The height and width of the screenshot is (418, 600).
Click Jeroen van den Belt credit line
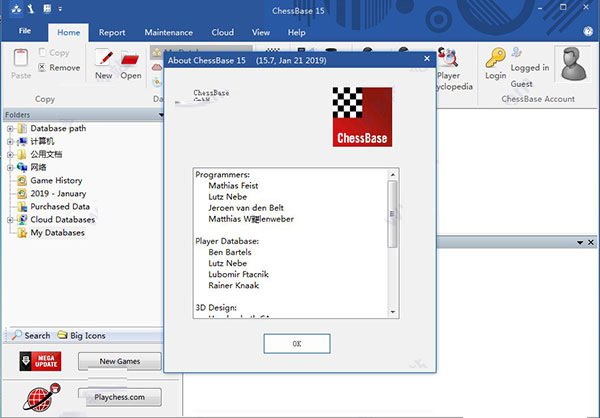coord(246,208)
